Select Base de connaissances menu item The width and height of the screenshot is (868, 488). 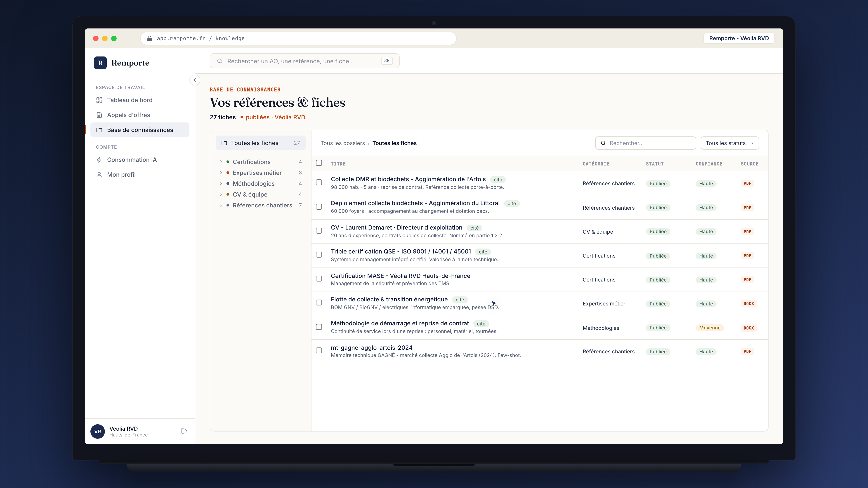[x=140, y=130]
